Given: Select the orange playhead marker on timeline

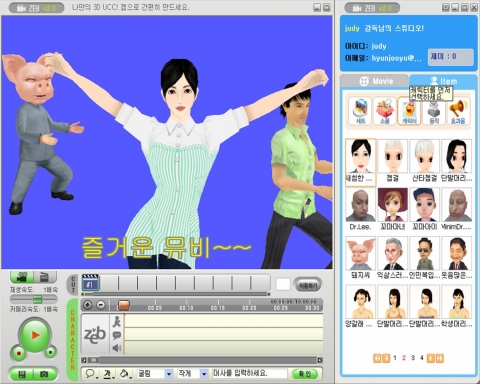Looking at the screenshot, I should pyautogui.click(x=124, y=305).
